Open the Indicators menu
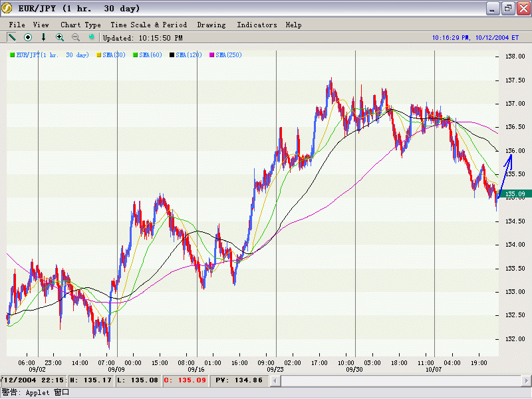 pos(257,25)
